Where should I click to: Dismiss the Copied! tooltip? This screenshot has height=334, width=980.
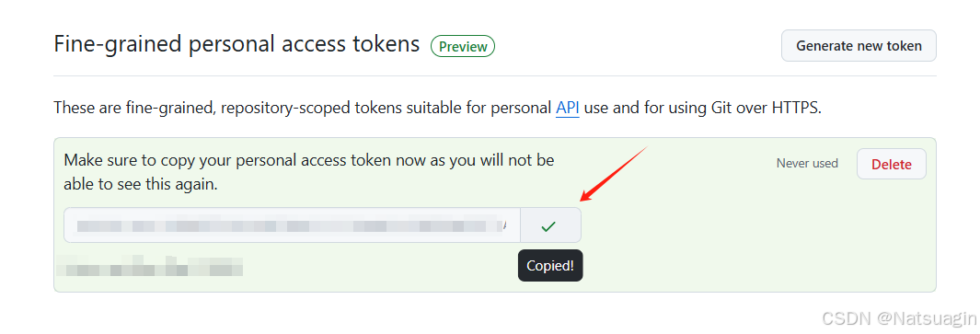(x=550, y=265)
